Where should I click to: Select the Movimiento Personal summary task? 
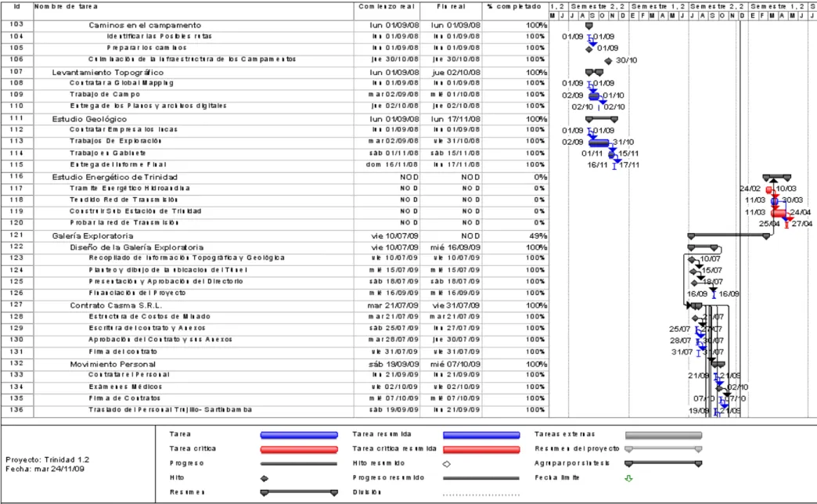pos(113,364)
